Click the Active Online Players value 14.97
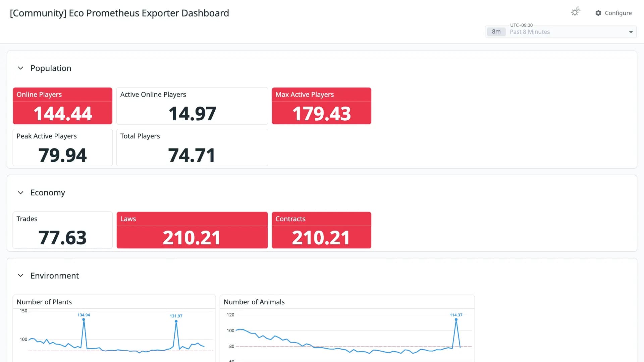 pyautogui.click(x=192, y=114)
